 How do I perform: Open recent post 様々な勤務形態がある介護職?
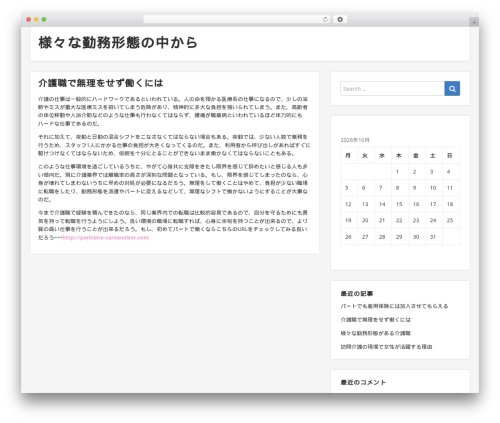click(x=376, y=333)
